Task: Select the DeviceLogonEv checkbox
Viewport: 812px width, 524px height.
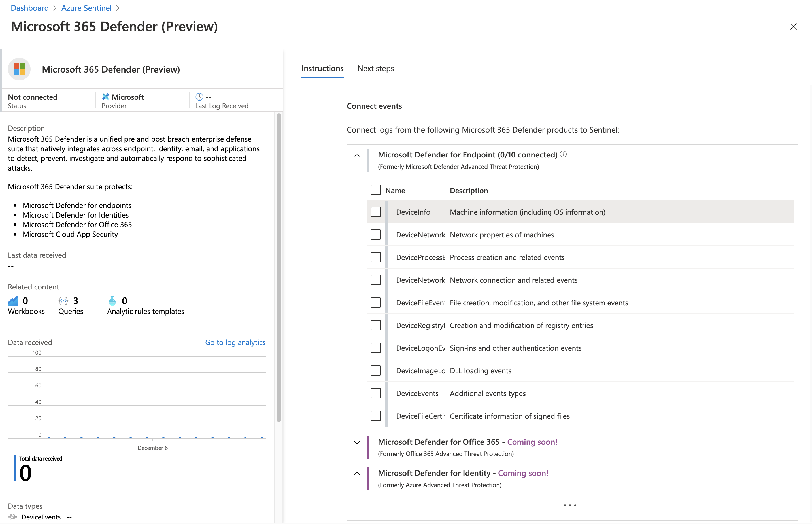Action: tap(375, 348)
